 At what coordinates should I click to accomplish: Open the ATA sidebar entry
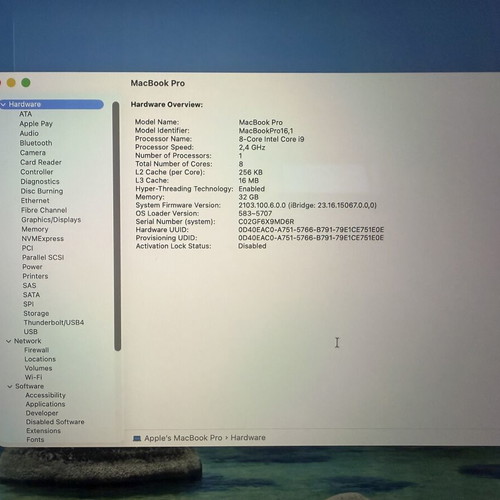25,114
